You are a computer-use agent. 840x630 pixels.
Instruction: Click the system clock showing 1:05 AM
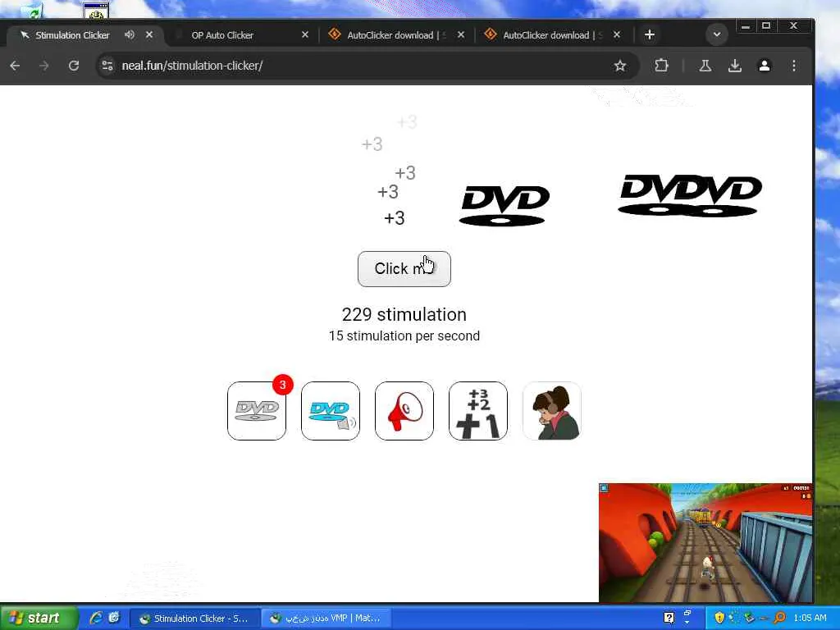pos(810,618)
